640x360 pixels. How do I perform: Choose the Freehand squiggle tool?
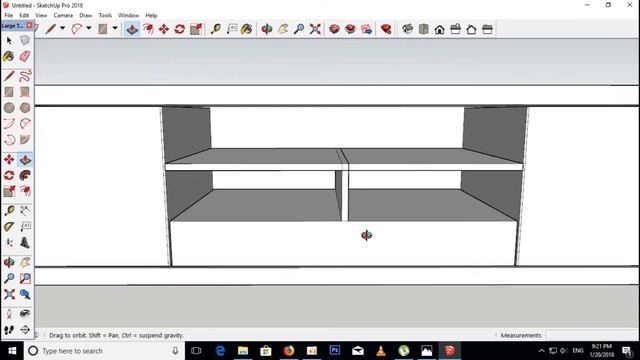tap(25, 76)
